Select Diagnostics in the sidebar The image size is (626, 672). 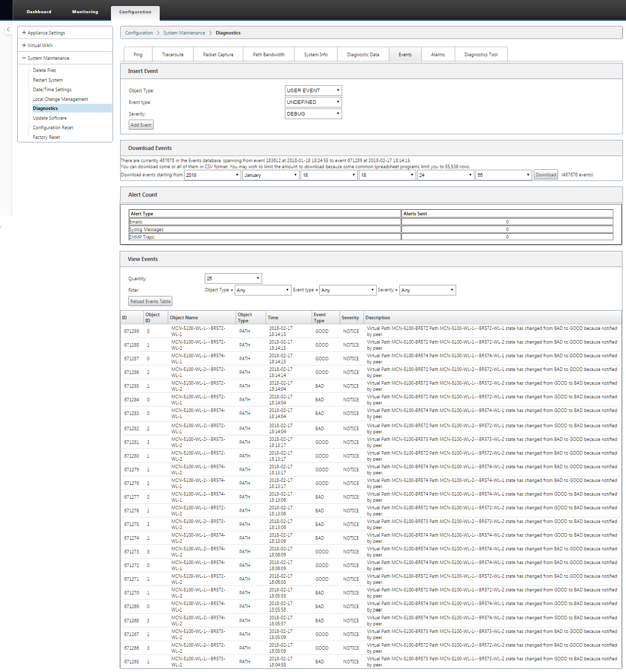(71, 108)
